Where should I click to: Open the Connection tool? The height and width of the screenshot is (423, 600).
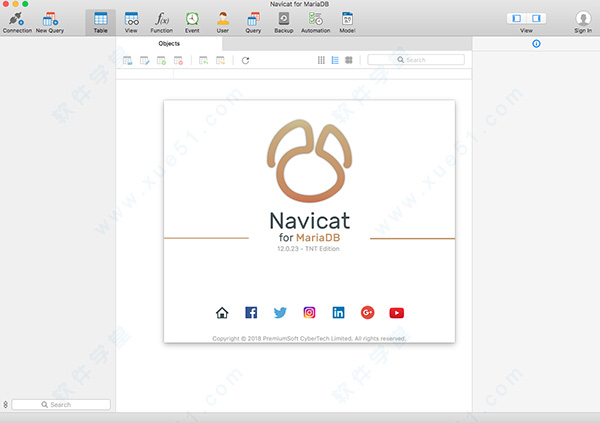click(x=17, y=22)
